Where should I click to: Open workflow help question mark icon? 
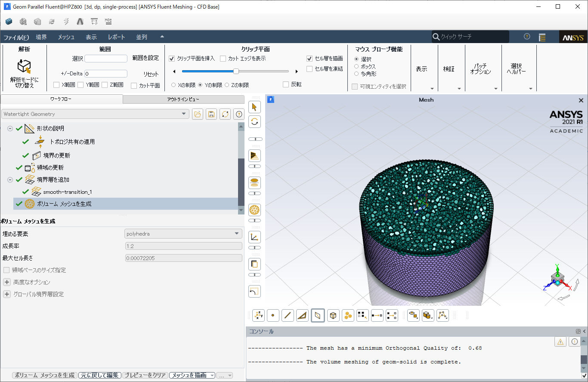239,114
